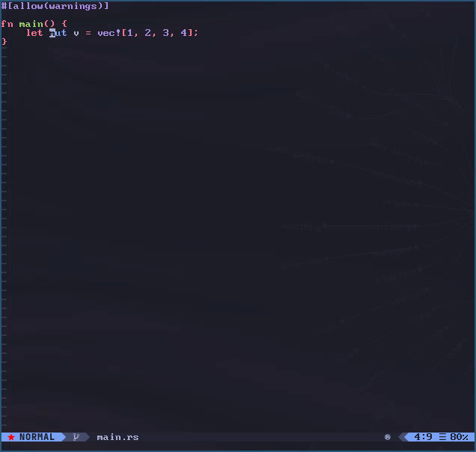Viewport: 476px width, 452px height.
Task: Click the variable v
Action: click(x=76, y=34)
